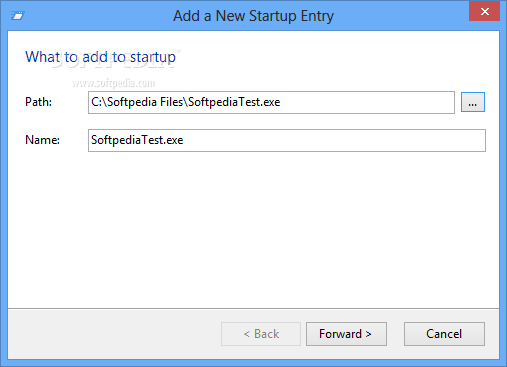Place the cursor on 'Files' in the Path field
The image size is (507, 367).
tap(172, 102)
